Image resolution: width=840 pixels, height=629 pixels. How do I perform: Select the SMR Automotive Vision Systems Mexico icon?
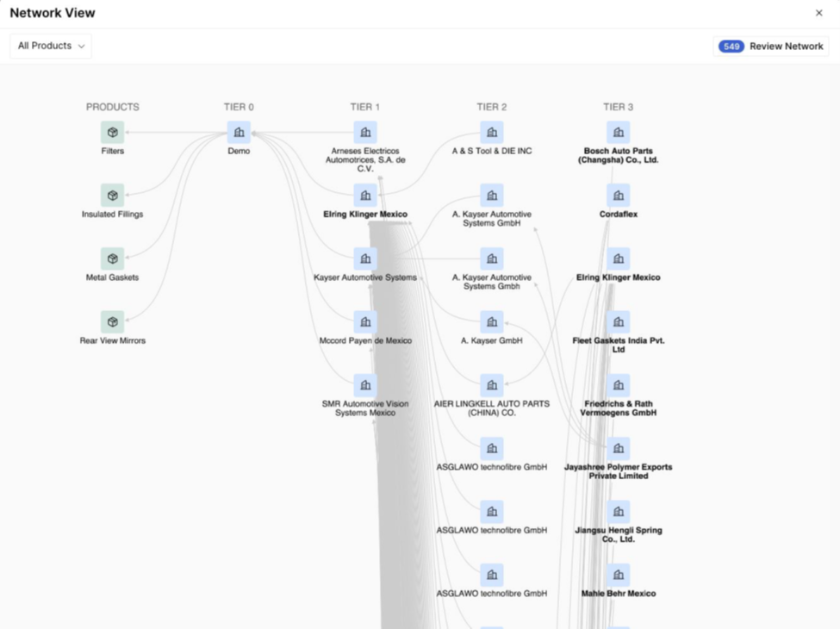[365, 385]
